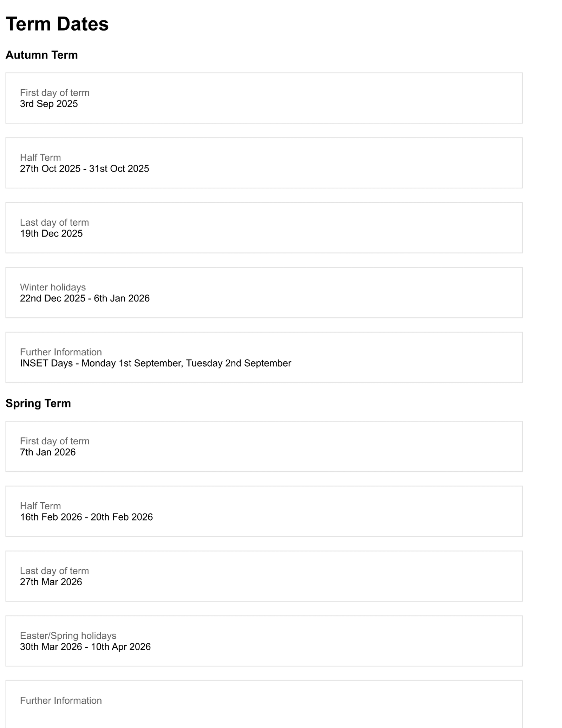Click the 27th Mar 2026 last day date

pyautogui.click(x=51, y=582)
